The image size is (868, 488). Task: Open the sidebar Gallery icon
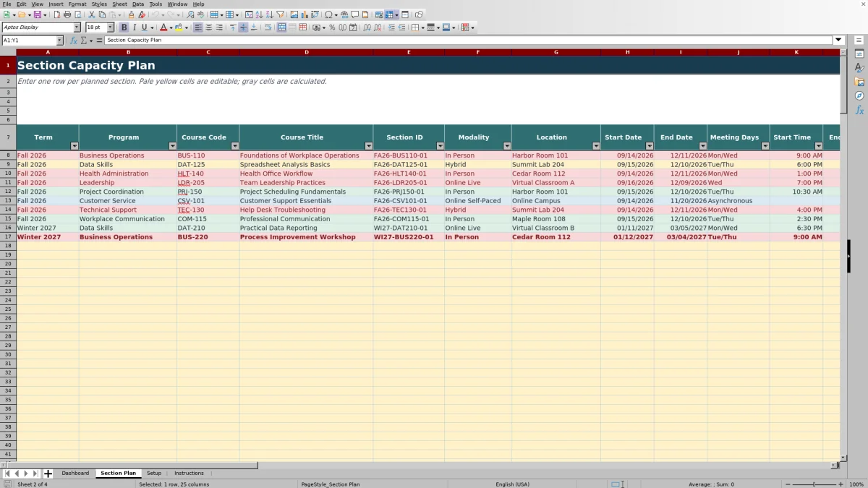click(859, 82)
